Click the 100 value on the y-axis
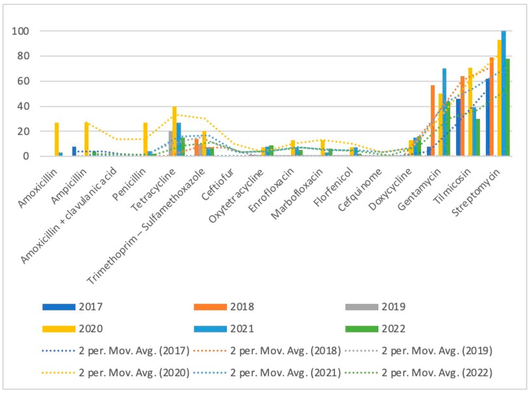Viewport: 532px width, 394px height. pos(20,31)
